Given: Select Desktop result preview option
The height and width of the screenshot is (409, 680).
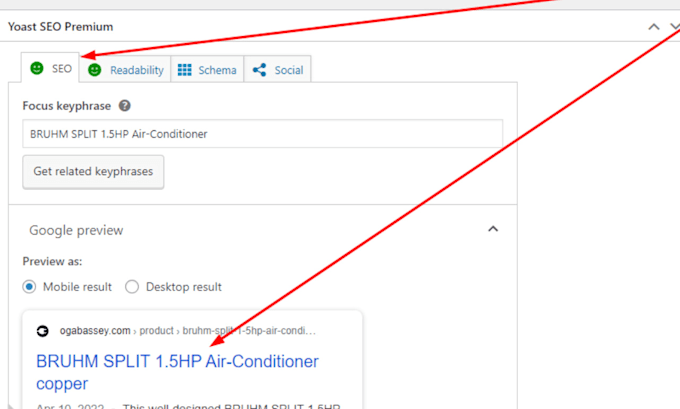Looking at the screenshot, I should pos(132,287).
